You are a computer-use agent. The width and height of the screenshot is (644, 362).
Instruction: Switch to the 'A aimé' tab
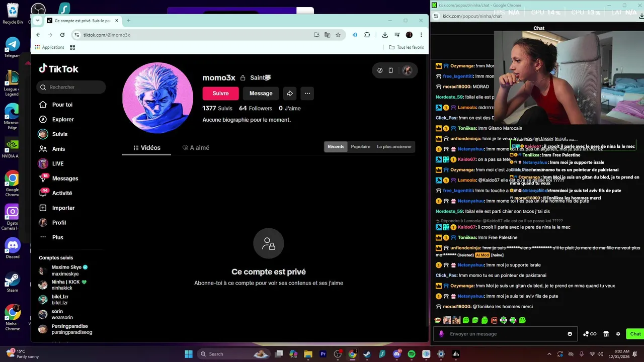coord(196,148)
